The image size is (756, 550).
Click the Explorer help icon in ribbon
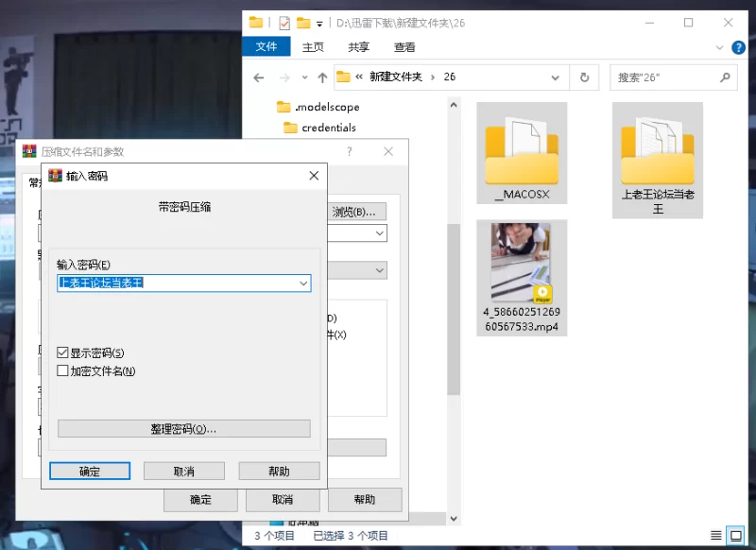pyautogui.click(x=738, y=47)
